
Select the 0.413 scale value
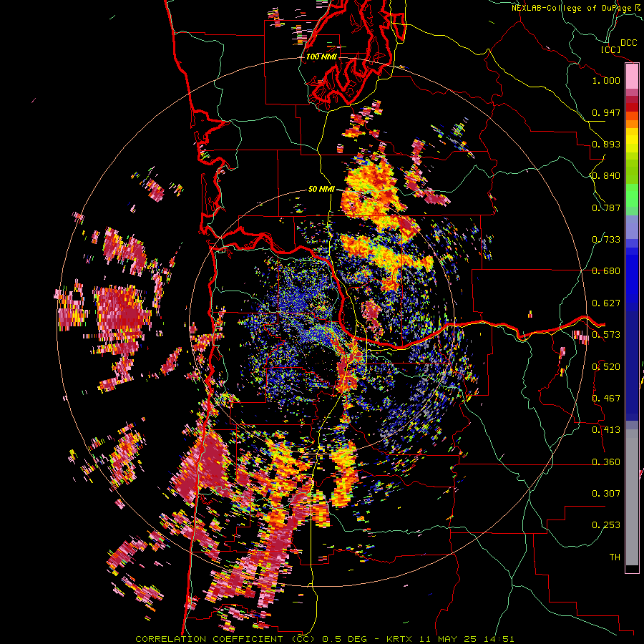[x=606, y=430]
